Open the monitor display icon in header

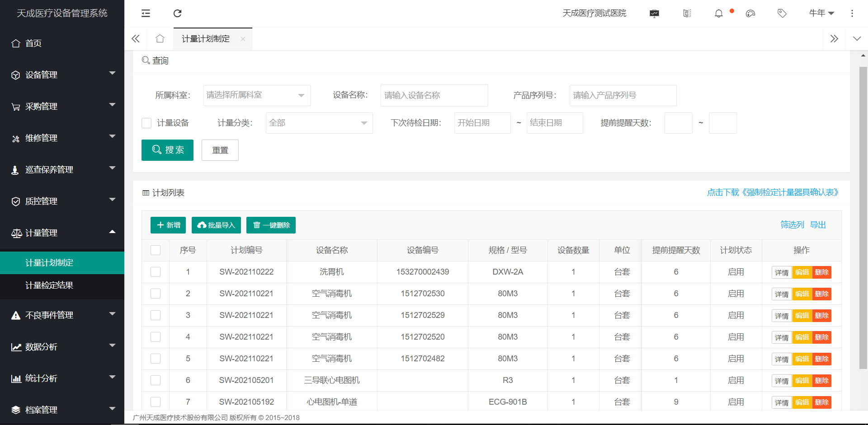[x=654, y=14]
